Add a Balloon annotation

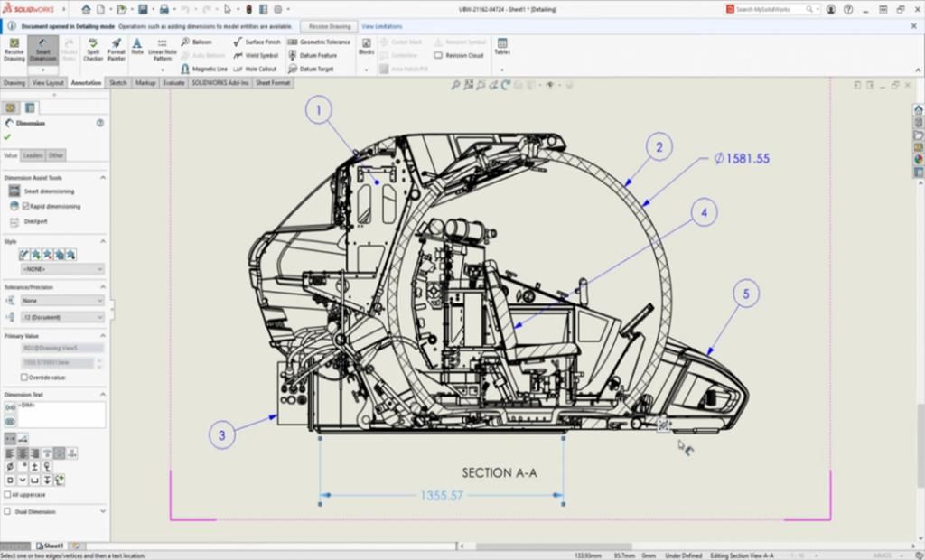pos(196,42)
